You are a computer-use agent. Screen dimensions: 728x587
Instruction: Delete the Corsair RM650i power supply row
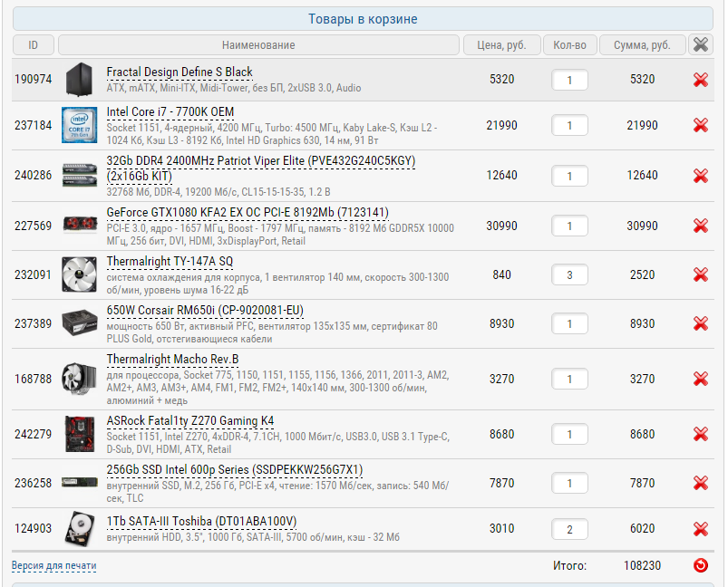700,324
